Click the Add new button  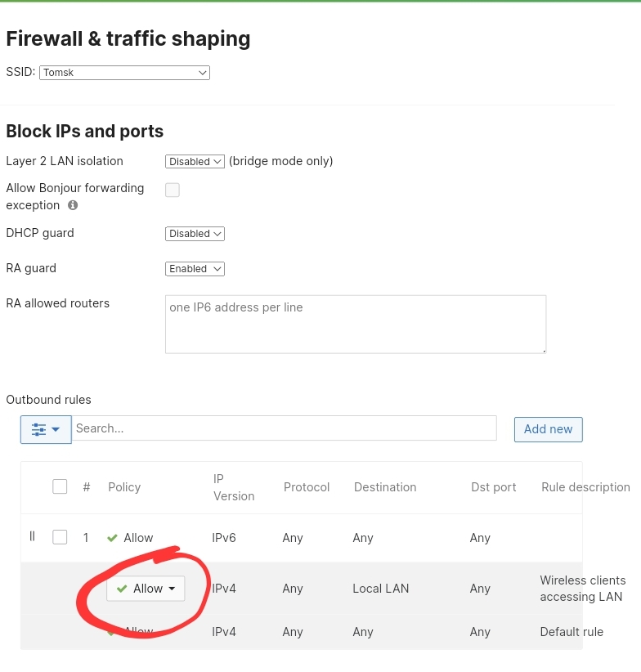[x=548, y=428]
